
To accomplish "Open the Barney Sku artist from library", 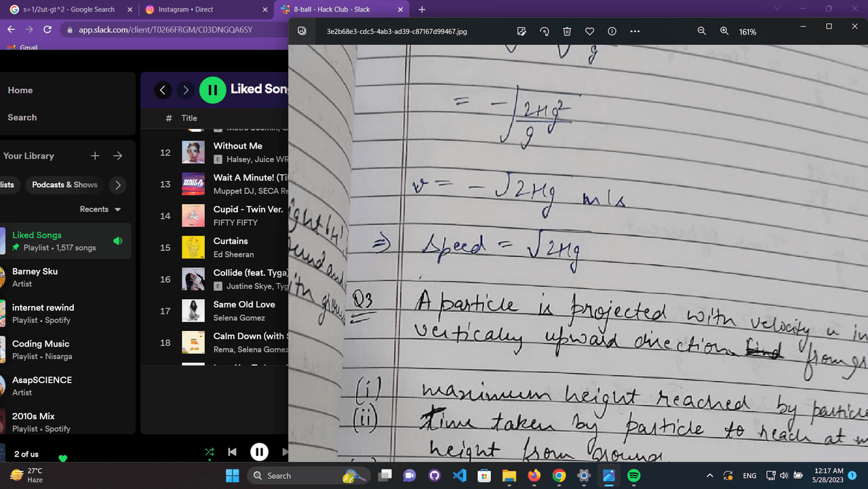I will coord(35,277).
